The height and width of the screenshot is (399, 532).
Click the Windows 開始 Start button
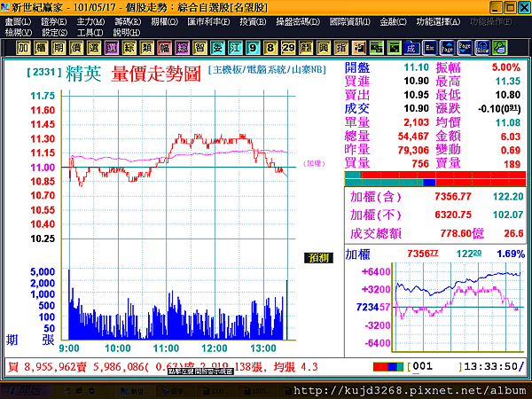click(25, 391)
